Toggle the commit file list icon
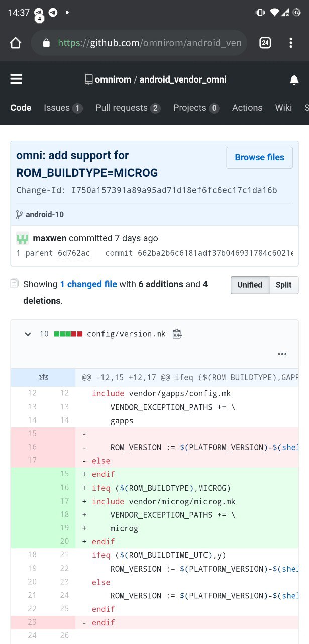This screenshot has width=309, height=644. coord(15,284)
